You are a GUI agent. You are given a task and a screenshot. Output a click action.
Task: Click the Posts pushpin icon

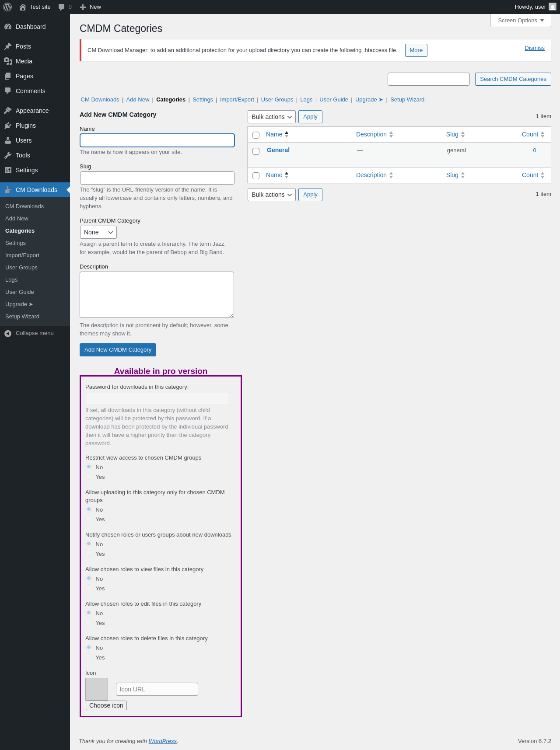coord(8,46)
